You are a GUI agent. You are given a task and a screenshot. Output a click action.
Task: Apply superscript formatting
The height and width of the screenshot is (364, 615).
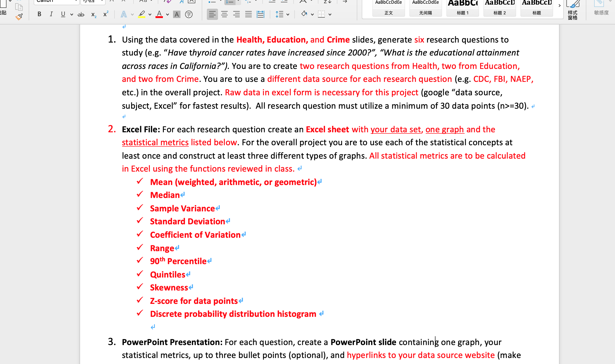click(106, 14)
